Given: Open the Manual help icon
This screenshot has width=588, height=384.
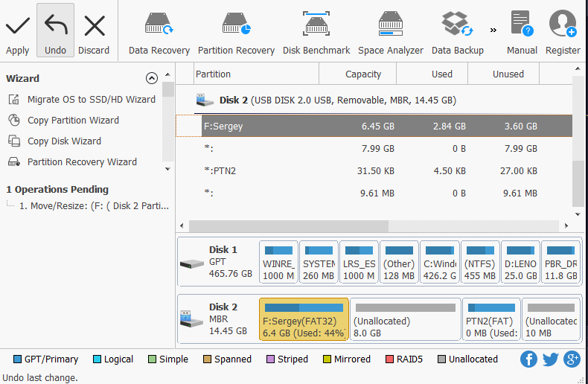Looking at the screenshot, I should point(522,33).
